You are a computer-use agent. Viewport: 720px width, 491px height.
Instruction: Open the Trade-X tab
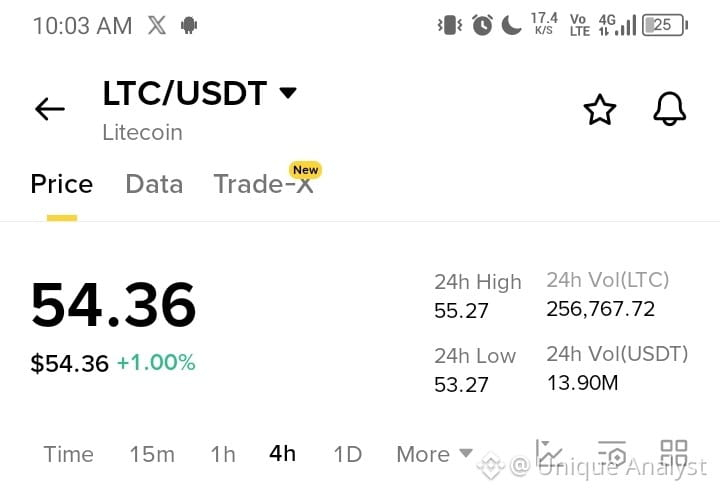click(264, 184)
